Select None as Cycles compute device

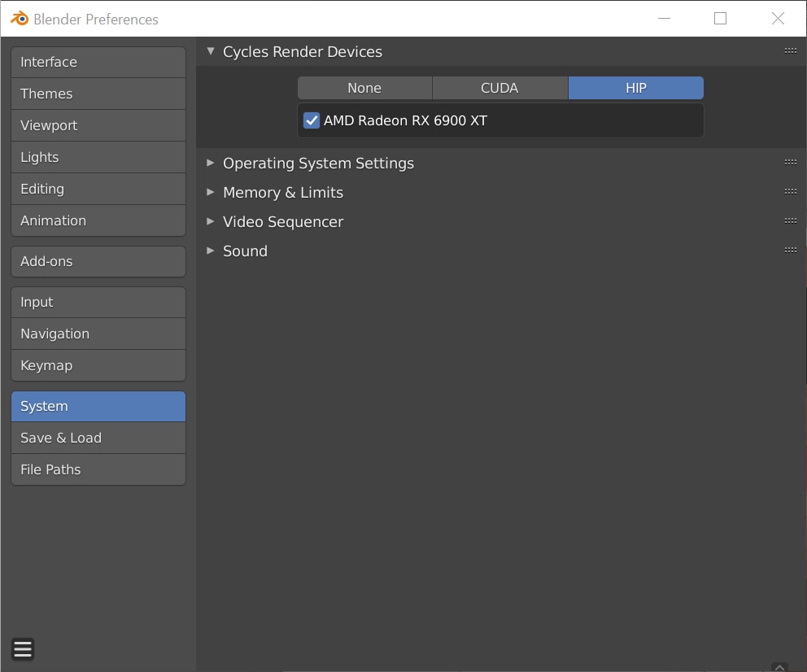point(364,88)
